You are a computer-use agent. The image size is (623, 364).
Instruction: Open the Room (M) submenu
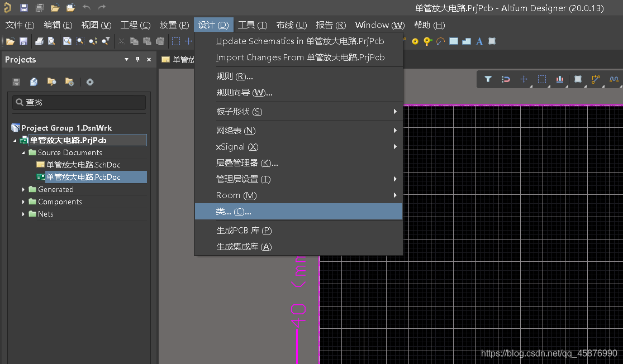298,195
